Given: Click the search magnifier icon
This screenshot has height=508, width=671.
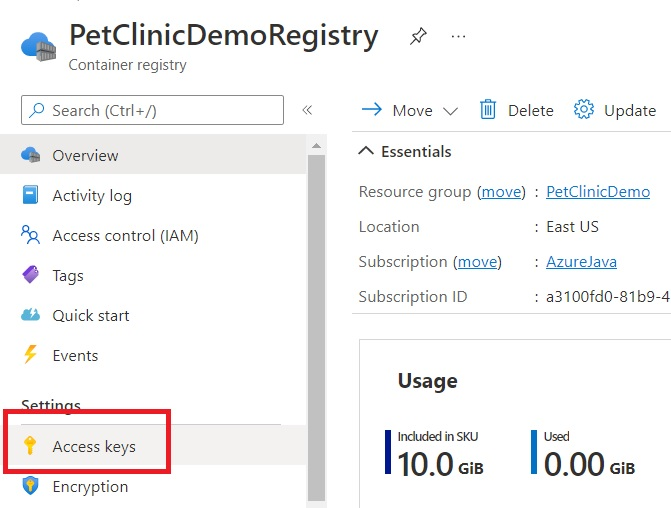Looking at the screenshot, I should coord(37,110).
